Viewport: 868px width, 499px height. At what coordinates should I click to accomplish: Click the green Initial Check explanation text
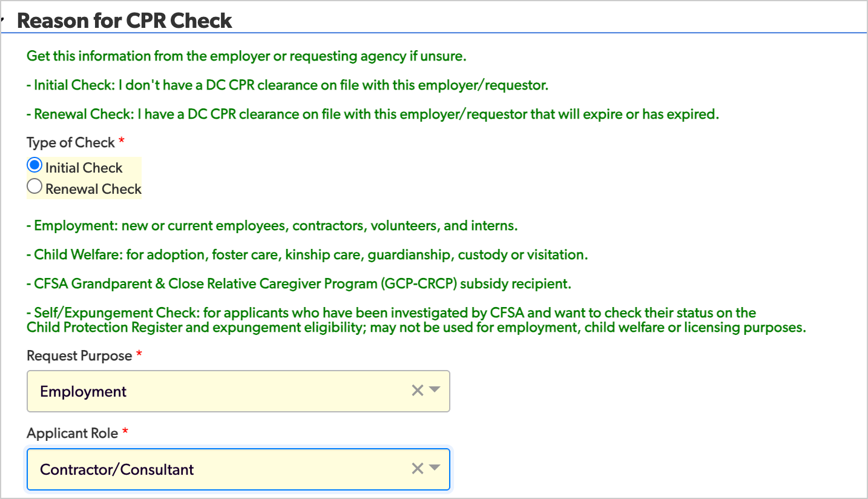[x=288, y=85]
